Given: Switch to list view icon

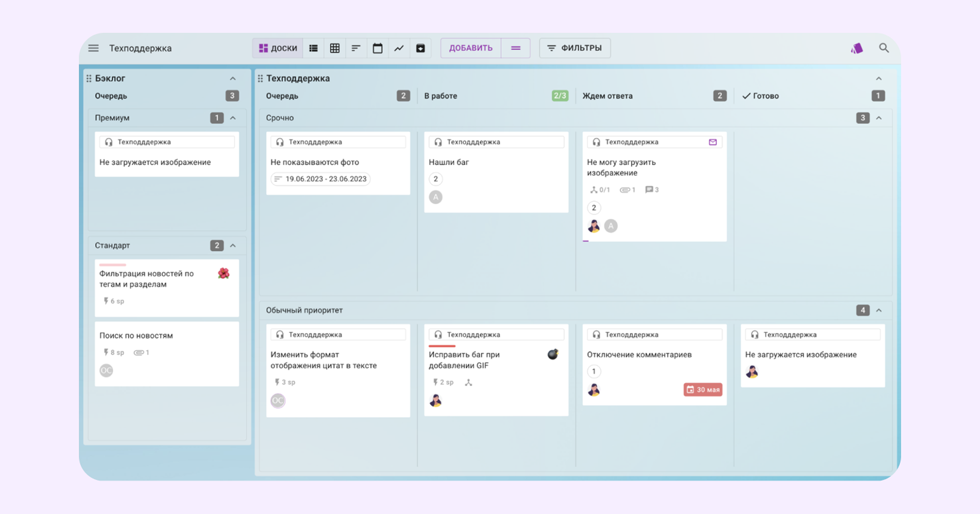Looking at the screenshot, I should (314, 48).
